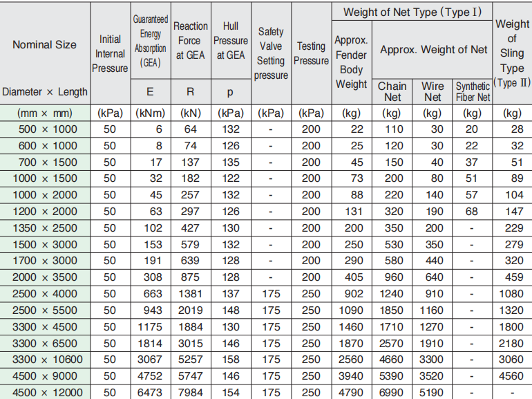Click synthetic fiber net weight '68'

472,212
